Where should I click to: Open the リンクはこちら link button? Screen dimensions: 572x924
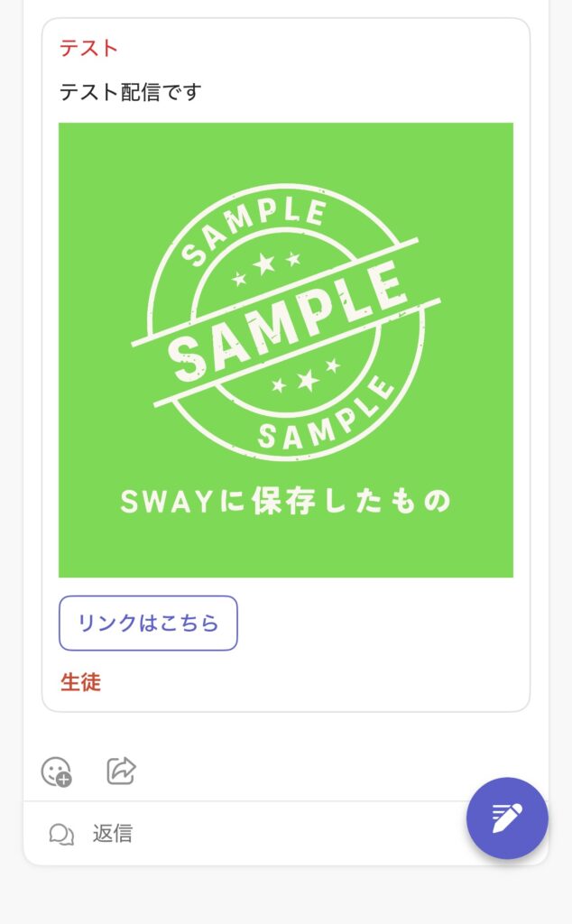(x=148, y=623)
